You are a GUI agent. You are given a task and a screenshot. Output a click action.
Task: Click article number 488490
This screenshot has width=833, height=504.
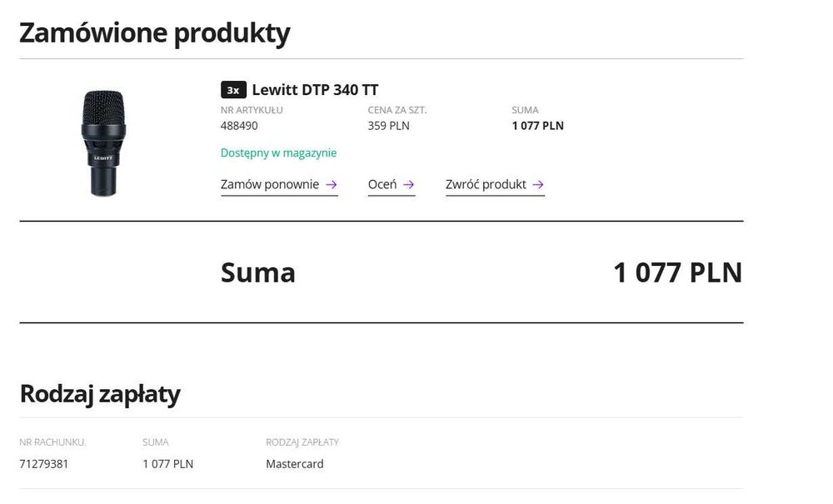click(x=239, y=126)
